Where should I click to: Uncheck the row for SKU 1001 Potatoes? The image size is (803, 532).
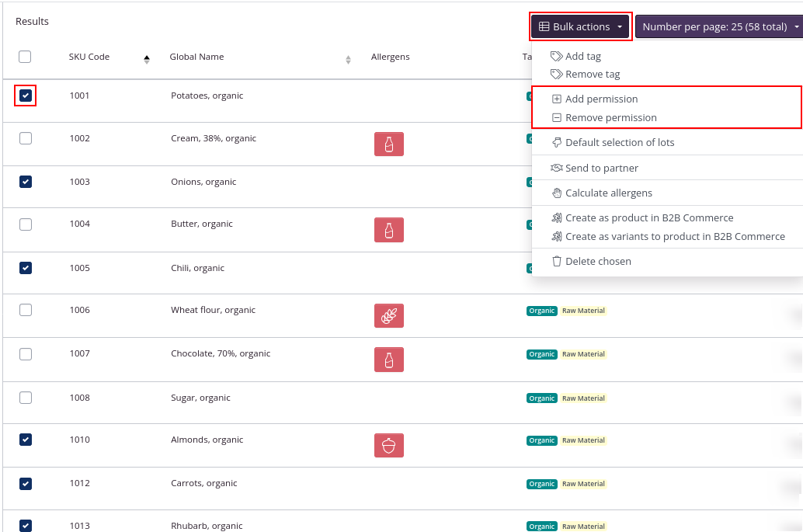(x=25, y=95)
